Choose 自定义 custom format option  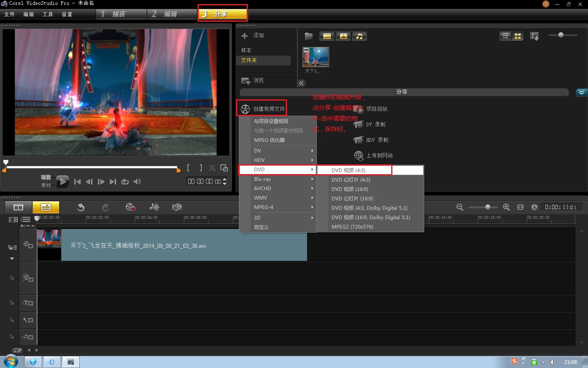coord(278,227)
